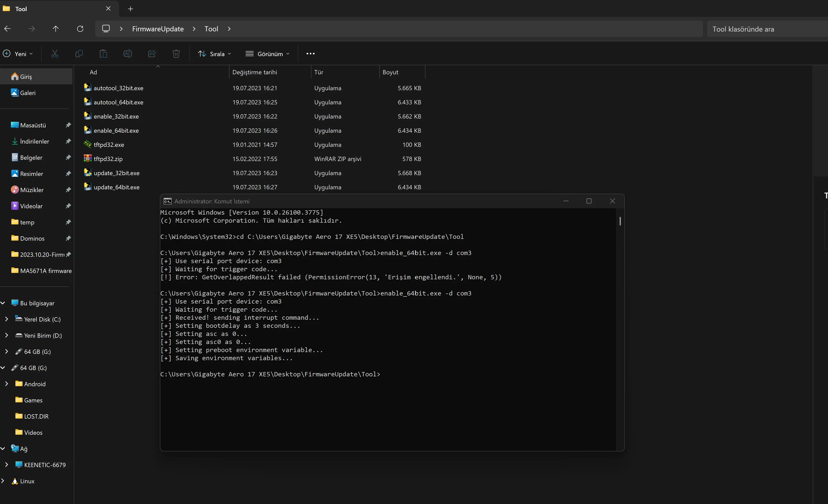Click the forward navigation arrow
The width and height of the screenshot is (828, 504).
[x=32, y=29]
